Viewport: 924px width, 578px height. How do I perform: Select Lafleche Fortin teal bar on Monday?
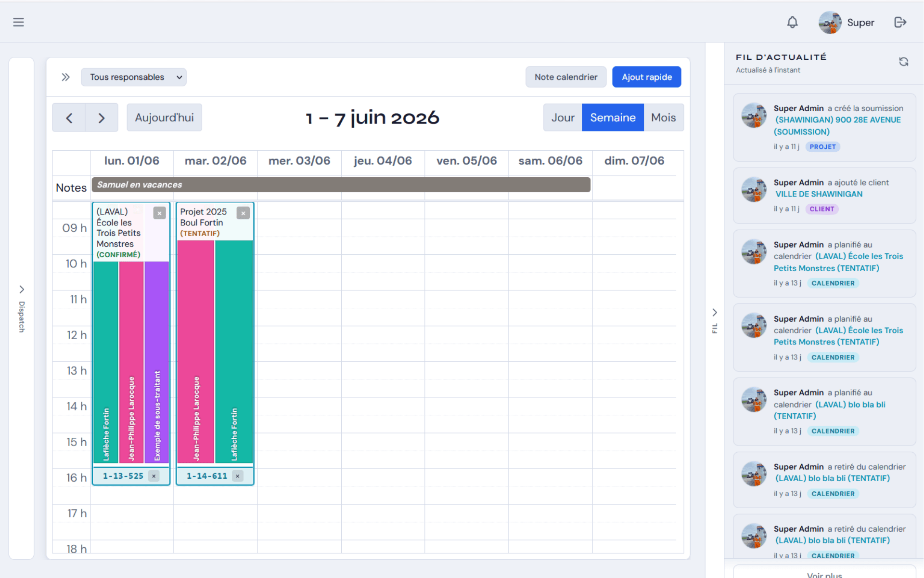[105, 362]
